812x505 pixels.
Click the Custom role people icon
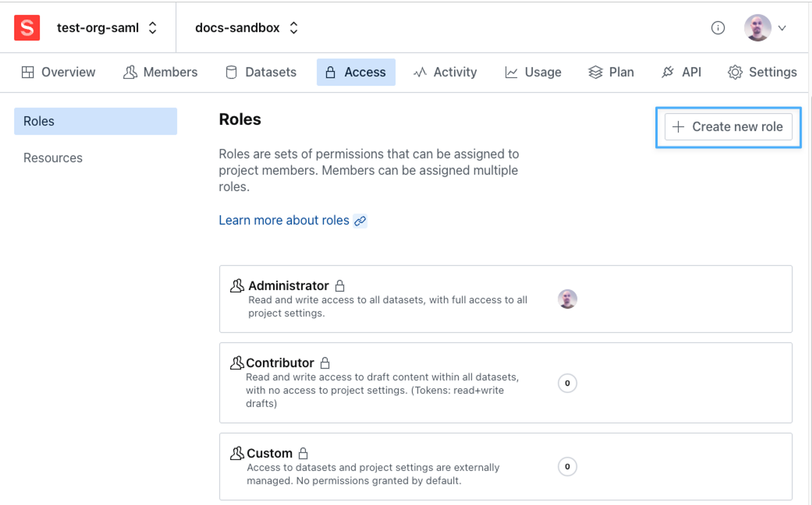coord(237,454)
